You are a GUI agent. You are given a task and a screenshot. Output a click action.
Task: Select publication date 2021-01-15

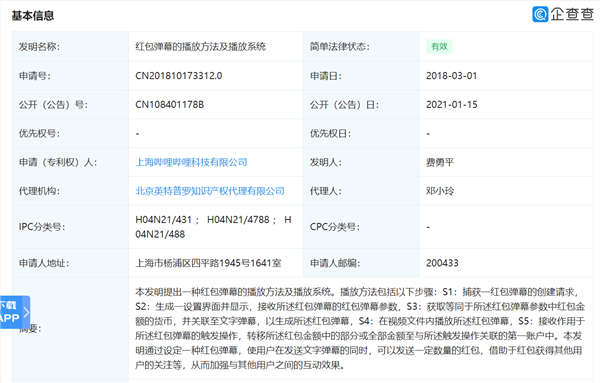[452, 104]
